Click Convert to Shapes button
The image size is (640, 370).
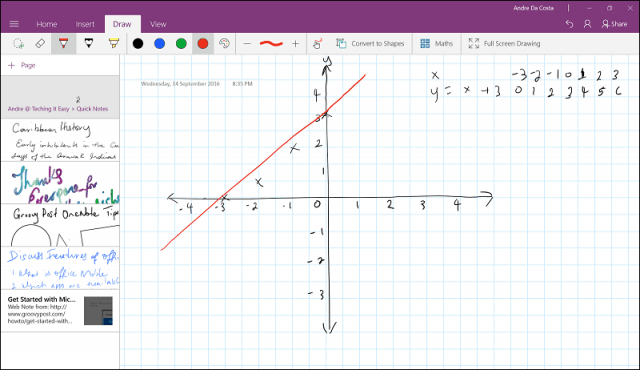coord(370,44)
